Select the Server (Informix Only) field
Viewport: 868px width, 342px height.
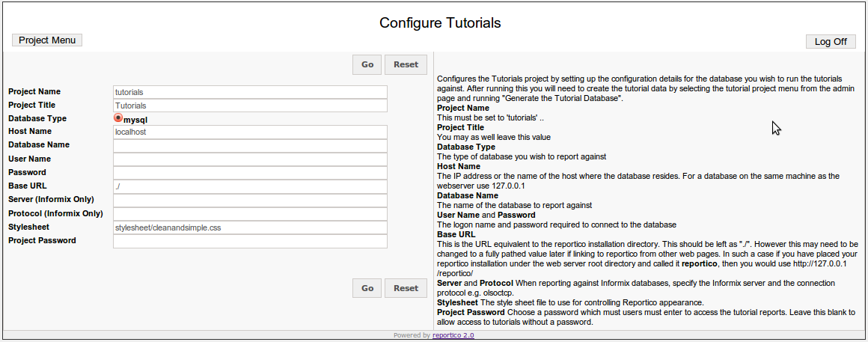[x=250, y=201]
